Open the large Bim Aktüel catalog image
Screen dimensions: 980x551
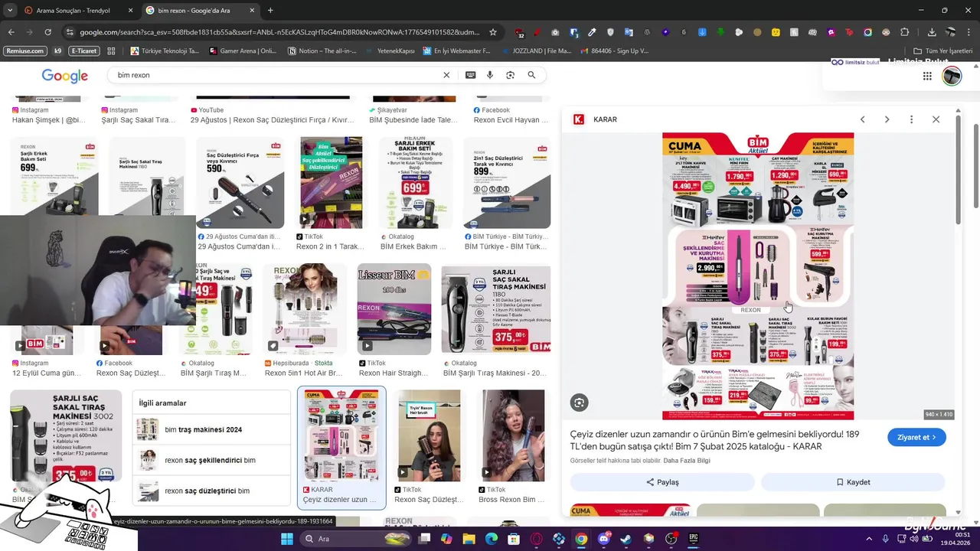click(758, 276)
